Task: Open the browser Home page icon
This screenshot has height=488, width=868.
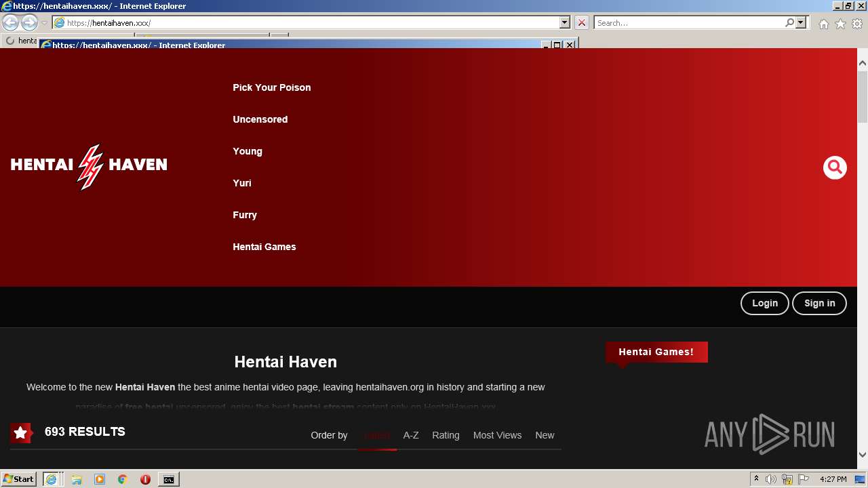Action: (823, 24)
